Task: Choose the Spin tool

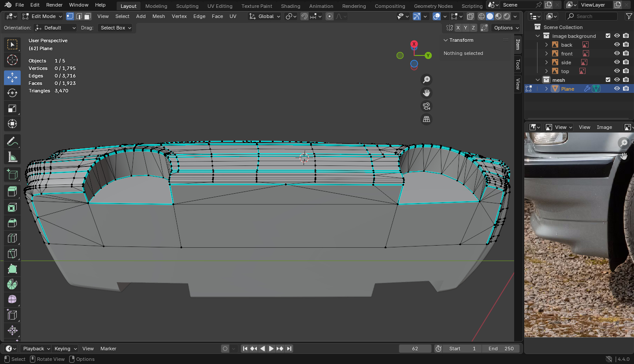Action: (12, 284)
